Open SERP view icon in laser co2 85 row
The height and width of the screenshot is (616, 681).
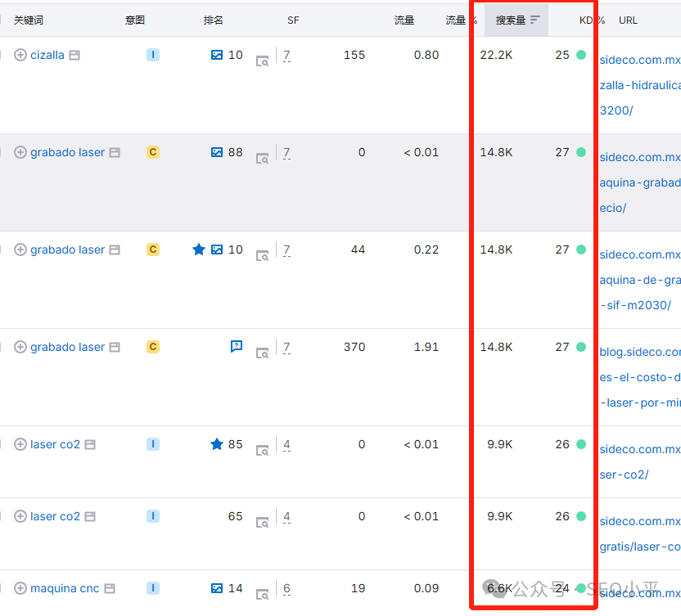coord(262,451)
